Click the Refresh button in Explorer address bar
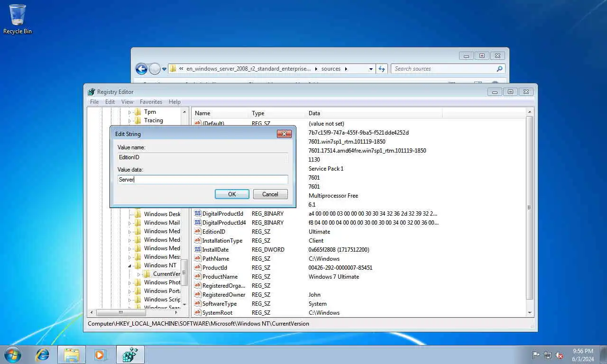The width and height of the screenshot is (607, 364). 382,69
